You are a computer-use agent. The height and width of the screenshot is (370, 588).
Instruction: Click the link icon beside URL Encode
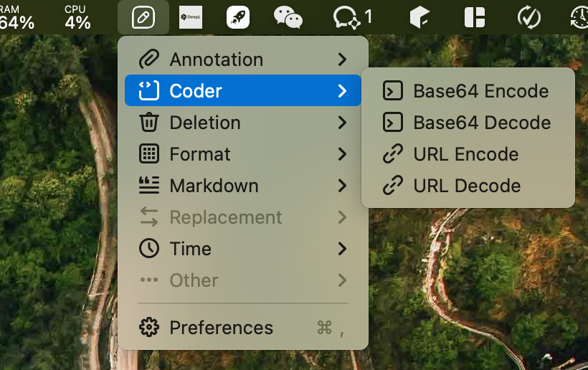[x=393, y=153]
